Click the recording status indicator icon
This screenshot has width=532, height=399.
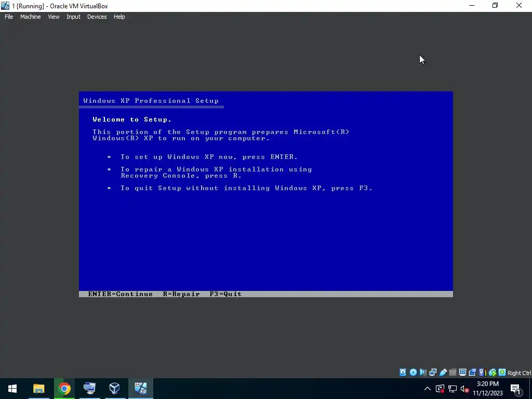[x=472, y=372]
